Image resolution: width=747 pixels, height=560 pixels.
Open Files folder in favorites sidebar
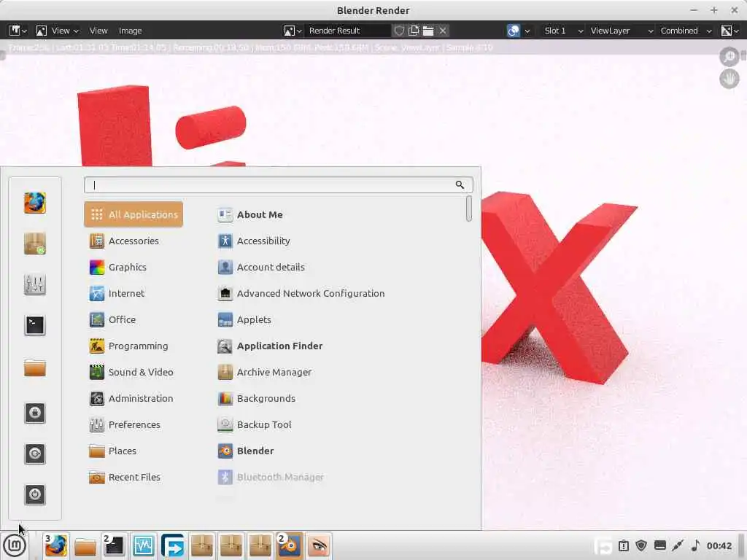(x=35, y=367)
